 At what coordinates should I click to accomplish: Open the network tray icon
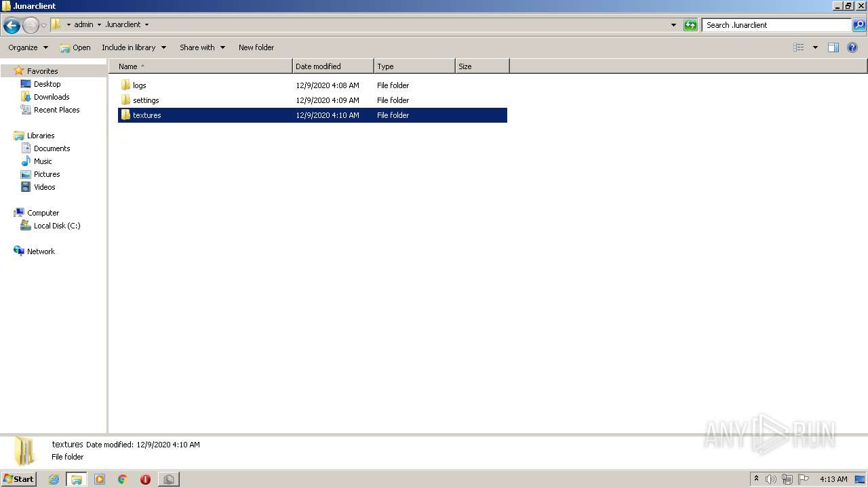click(787, 479)
